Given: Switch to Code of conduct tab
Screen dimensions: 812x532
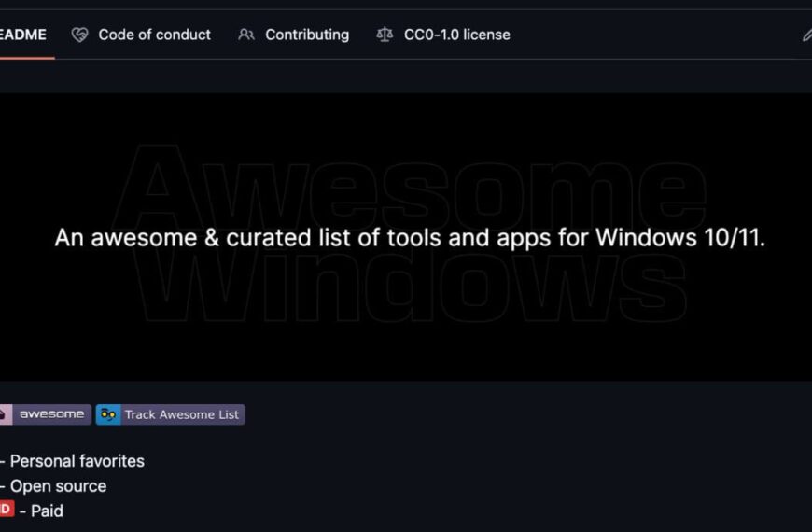Looking at the screenshot, I should click(x=141, y=35).
